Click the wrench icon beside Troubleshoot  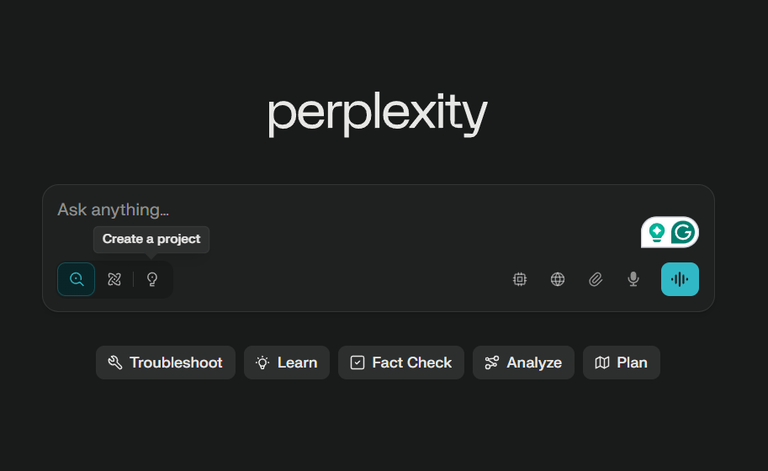[x=115, y=362]
